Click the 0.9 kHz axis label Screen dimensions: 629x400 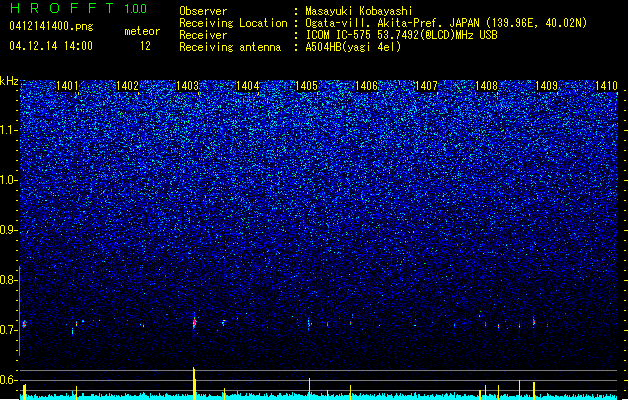[x=9, y=230]
